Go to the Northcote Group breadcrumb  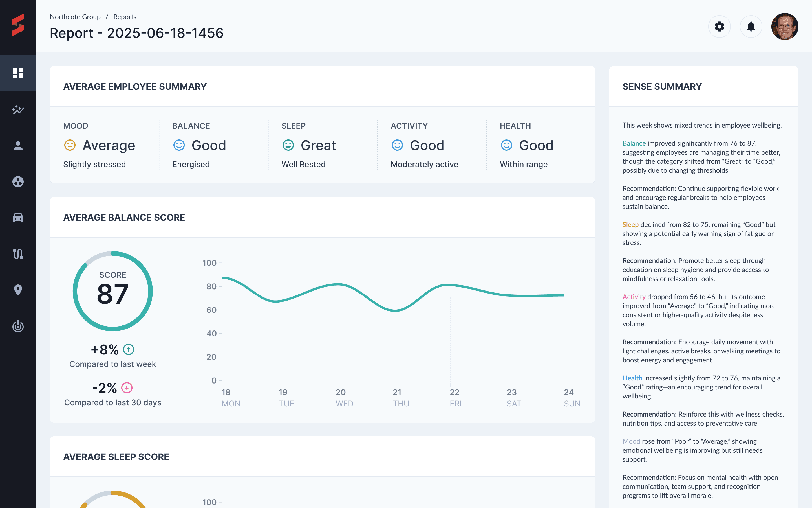pos(75,17)
